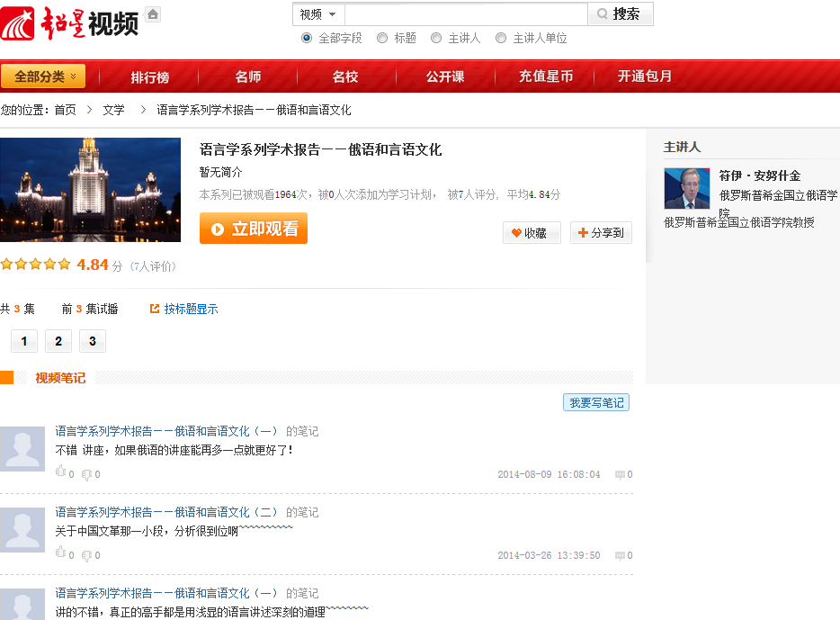Click the 立即观看 watch now button
The width and height of the screenshot is (840, 620).
pyautogui.click(x=254, y=229)
